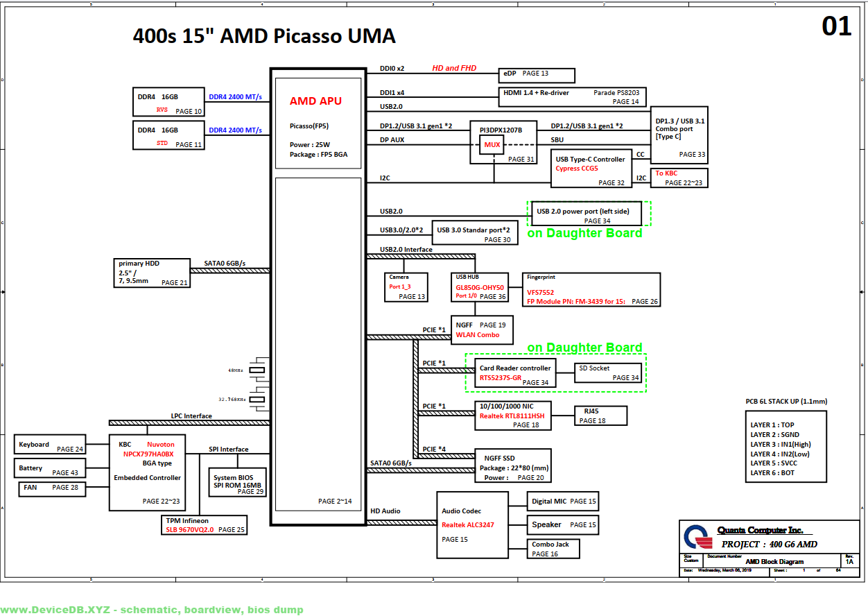Screen dimensions: 868x616
Task: Click the red "To KBC" label
Action: [666, 173]
